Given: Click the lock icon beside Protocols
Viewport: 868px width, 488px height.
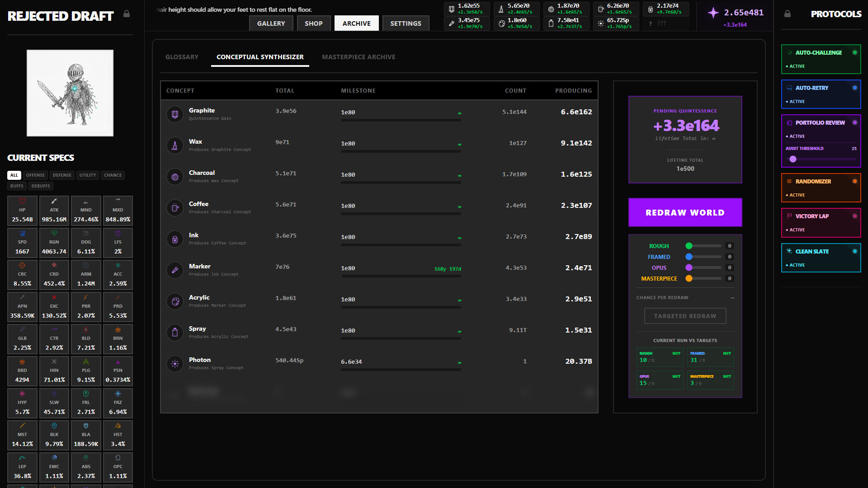Looking at the screenshot, I should click(x=788, y=14).
